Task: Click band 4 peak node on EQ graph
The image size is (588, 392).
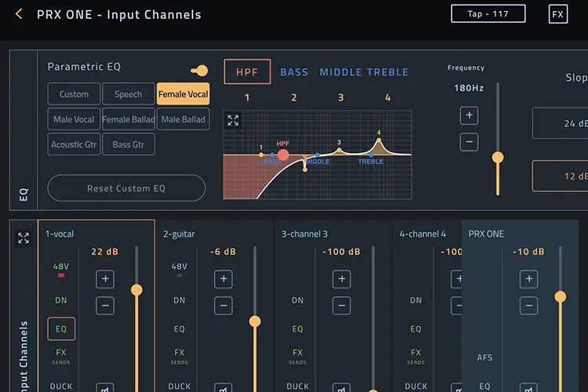Action: [x=379, y=140]
